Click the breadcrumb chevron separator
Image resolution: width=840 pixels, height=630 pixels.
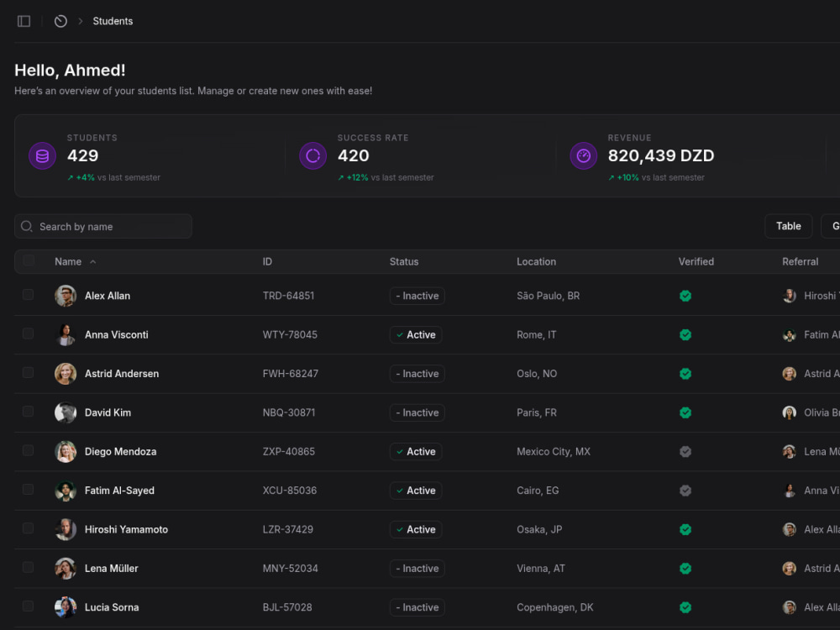[x=81, y=21]
